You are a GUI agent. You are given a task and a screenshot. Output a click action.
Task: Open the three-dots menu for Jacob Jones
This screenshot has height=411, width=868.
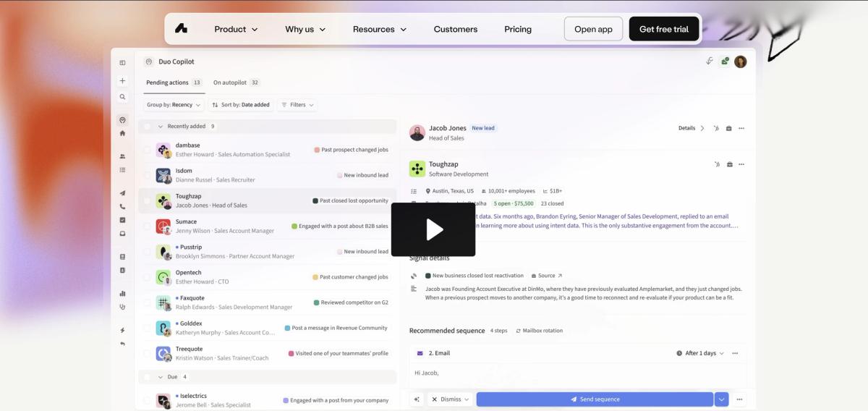click(741, 128)
